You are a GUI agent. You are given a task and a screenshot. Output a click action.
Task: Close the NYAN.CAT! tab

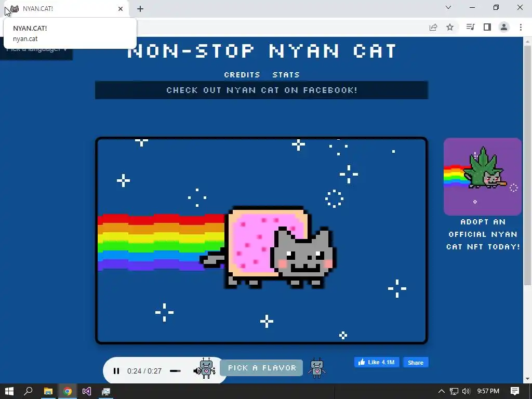(121, 9)
